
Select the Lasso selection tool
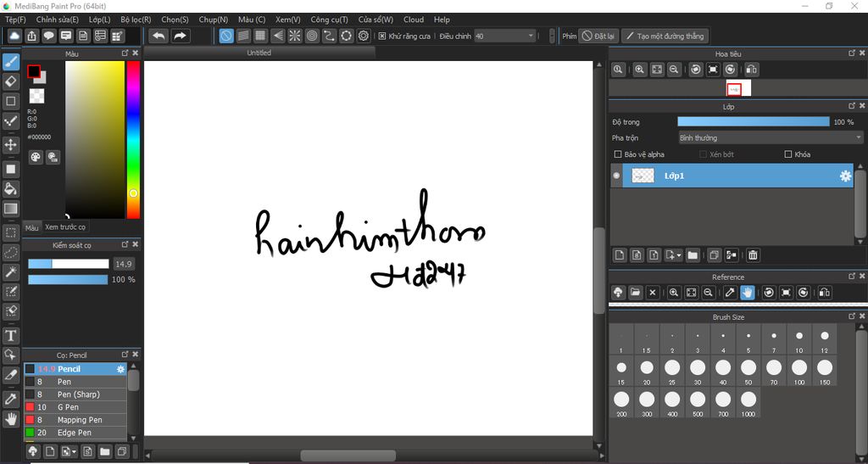[x=10, y=253]
